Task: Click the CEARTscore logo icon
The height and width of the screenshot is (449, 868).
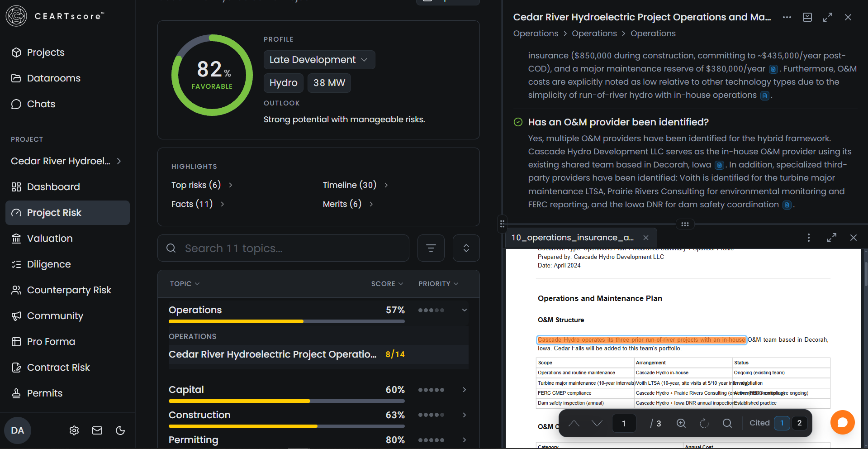Action: 16,16
